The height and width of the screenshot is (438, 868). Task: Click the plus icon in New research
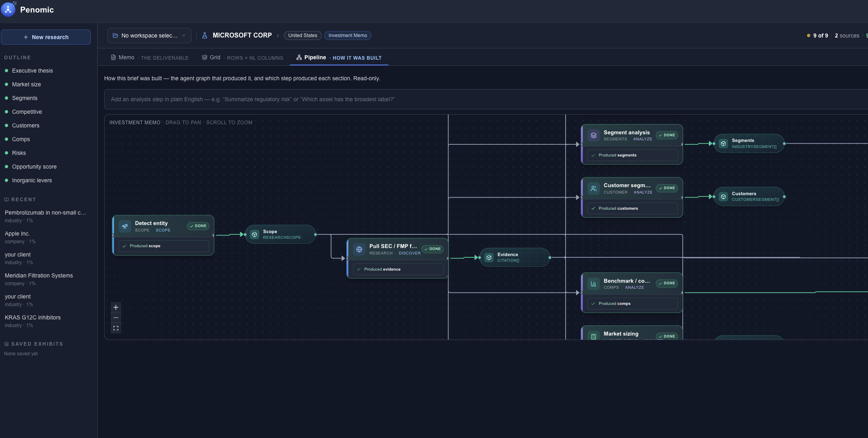tap(26, 37)
